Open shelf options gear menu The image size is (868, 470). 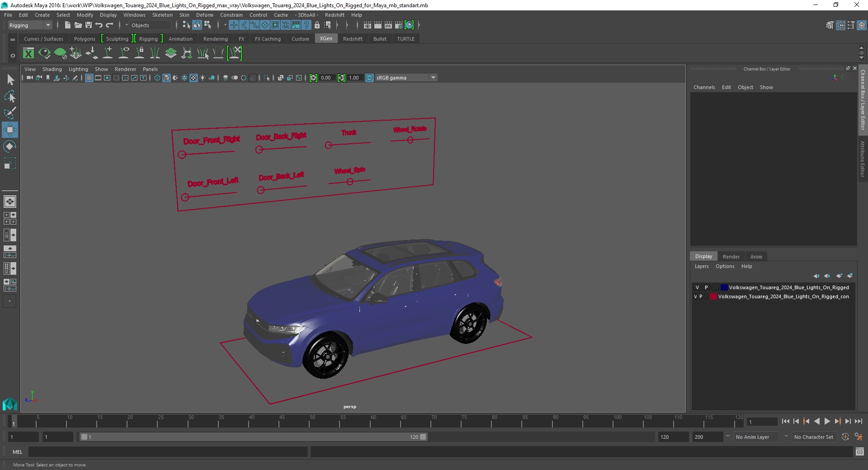[x=13, y=56]
